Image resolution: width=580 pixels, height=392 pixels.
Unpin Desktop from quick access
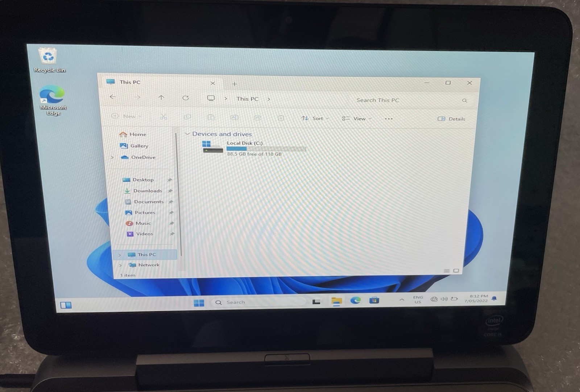[x=170, y=180]
